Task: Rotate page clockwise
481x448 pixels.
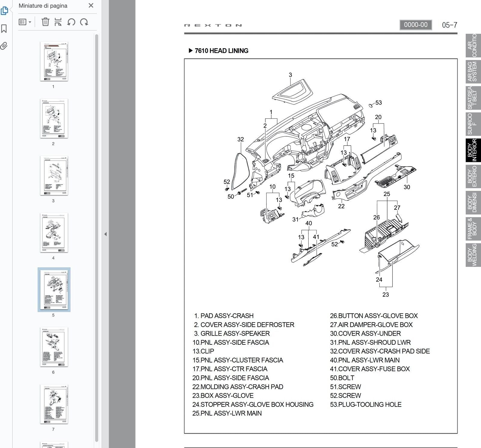Action: pyautogui.click(x=84, y=22)
